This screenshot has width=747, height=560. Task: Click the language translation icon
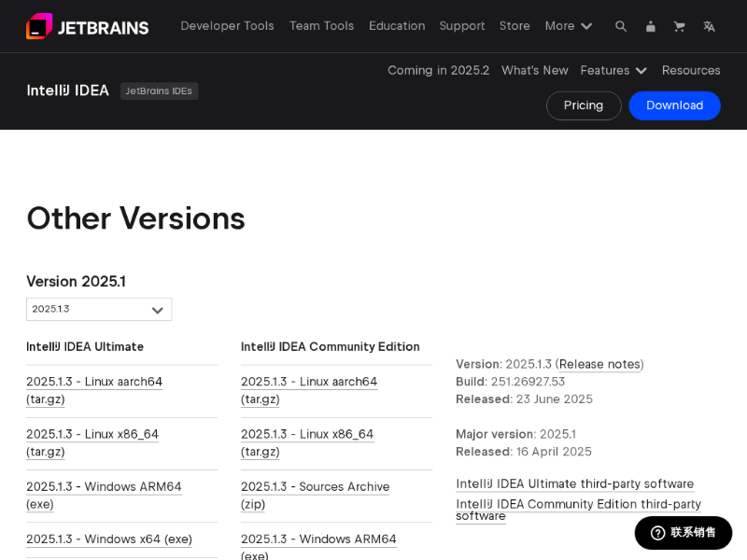click(x=709, y=26)
